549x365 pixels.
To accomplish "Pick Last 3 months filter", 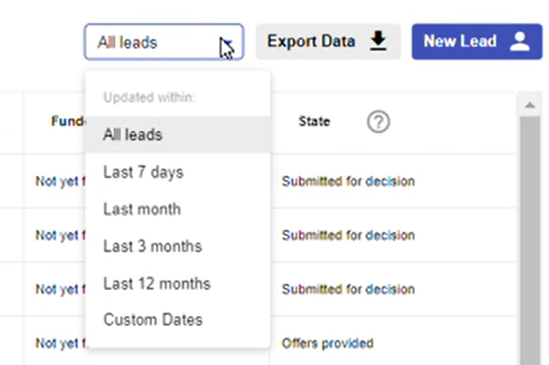I will [178, 246].
